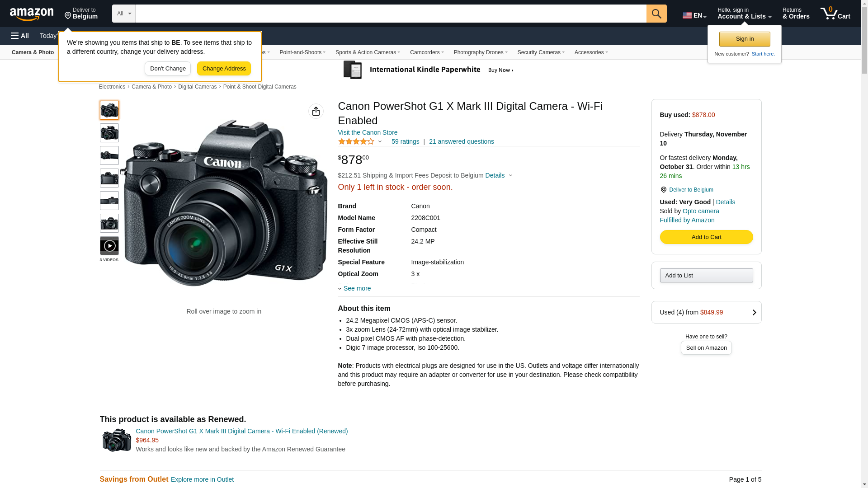868x488 pixels.
Task: Open the Used (4) offers arrow
Action: 754,312
